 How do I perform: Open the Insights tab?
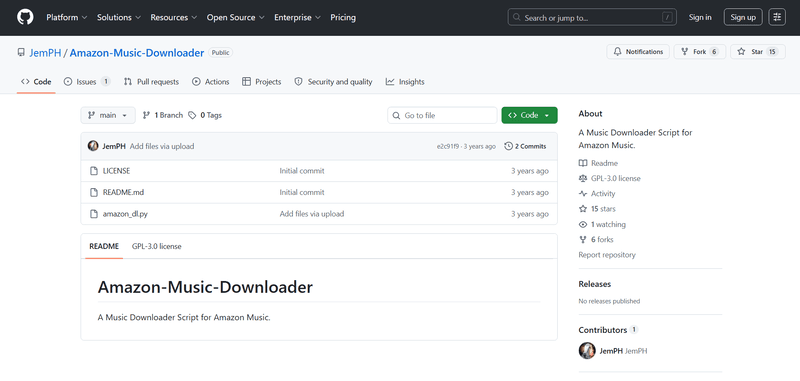click(405, 82)
